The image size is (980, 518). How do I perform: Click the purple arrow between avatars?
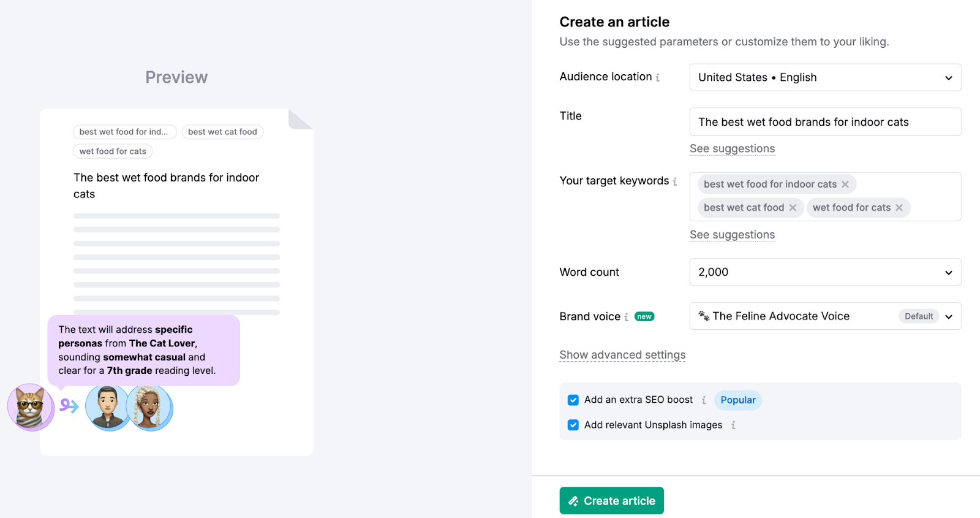click(x=69, y=405)
